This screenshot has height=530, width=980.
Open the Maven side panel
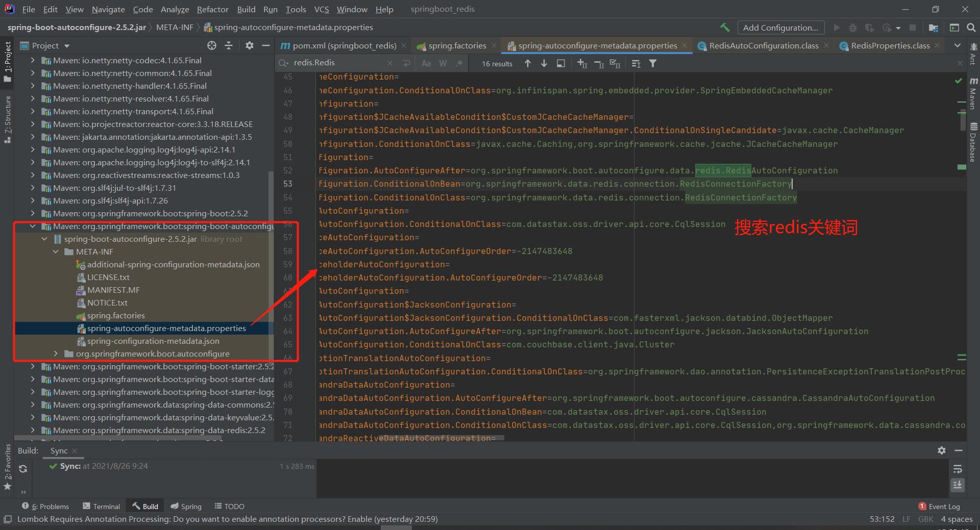coord(973,93)
